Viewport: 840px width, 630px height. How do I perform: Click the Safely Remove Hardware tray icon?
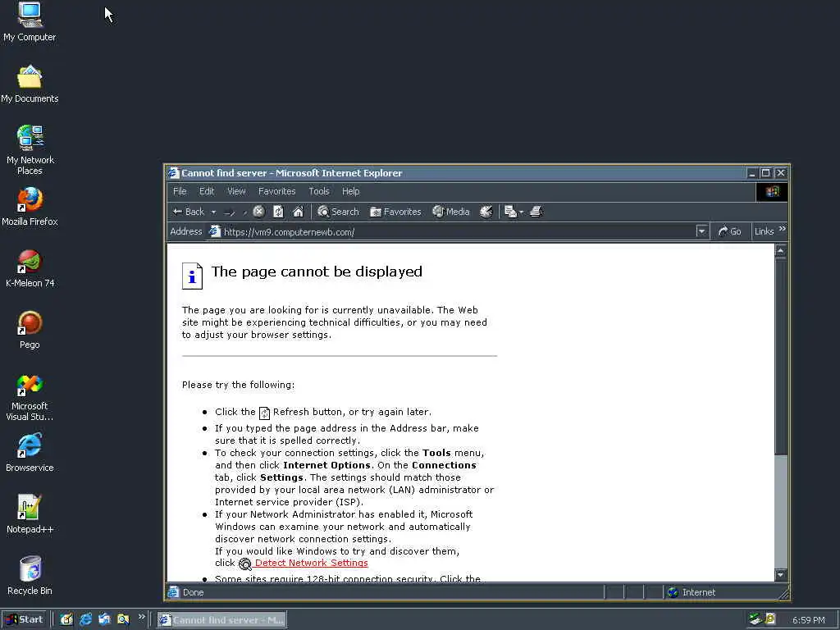click(756, 619)
